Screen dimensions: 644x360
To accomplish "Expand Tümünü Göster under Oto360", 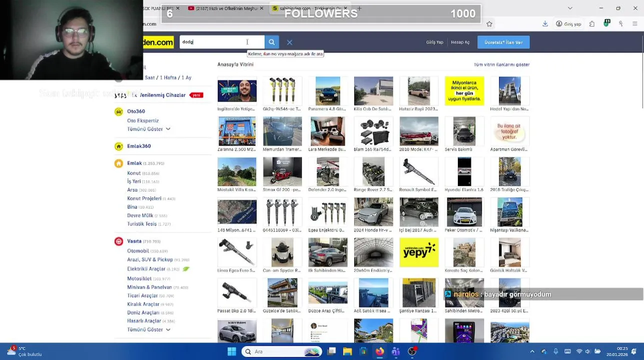I will point(149,129).
